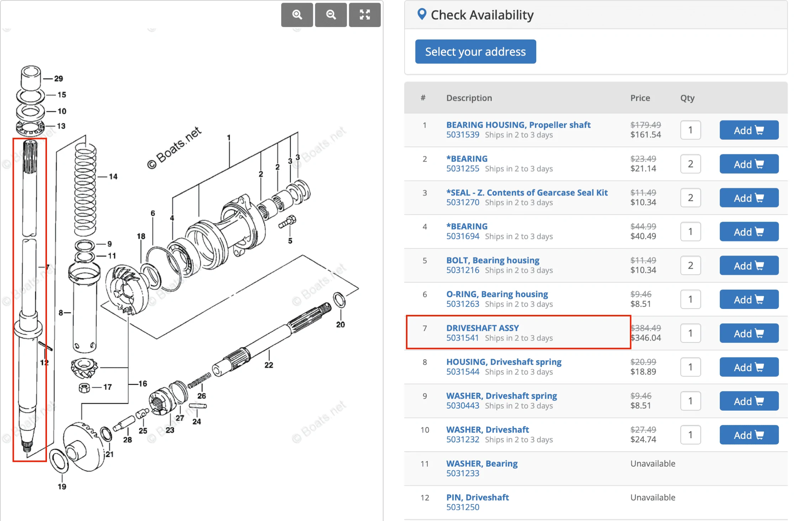Add O-RING Bearing housing to cart
This screenshot has width=812, height=521.
[749, 299]
